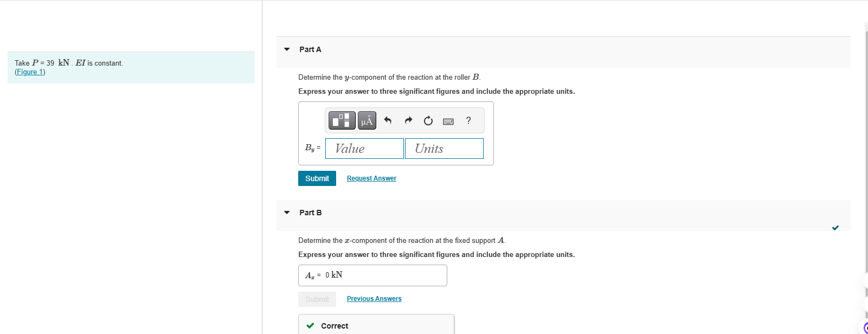The height and width of the screenshot is (334, 868).
Task: Click the redo arrow icon
Action: [408, 120]
